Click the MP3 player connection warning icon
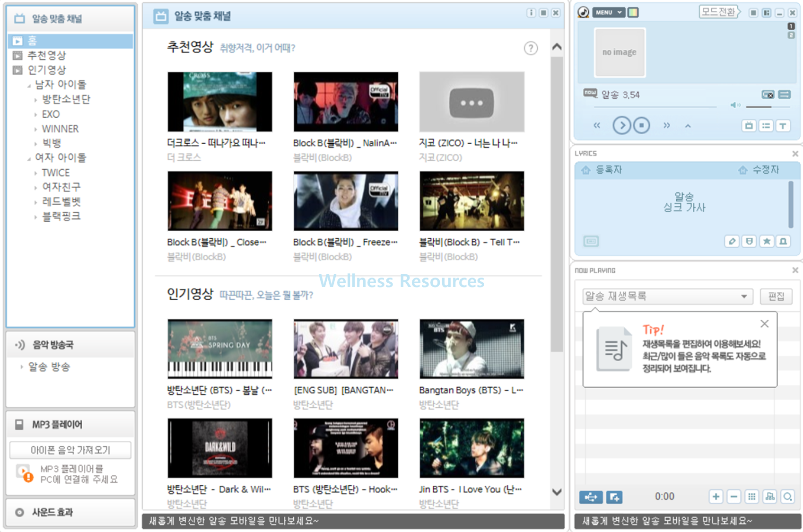This screenshot has height=532, width=803. (25, 473)
